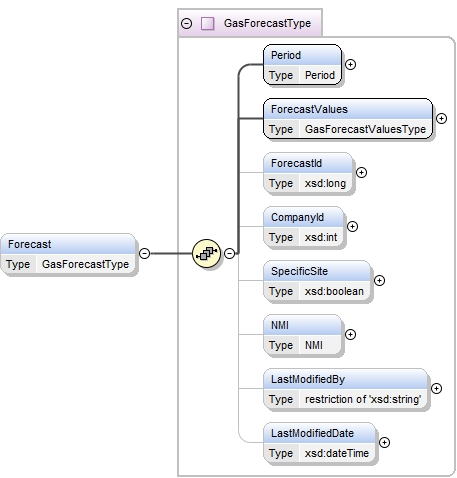The image size is (457, 478).
Task: Click the xsd:boolean type of SpecificSite
Action: click(334, 291)
